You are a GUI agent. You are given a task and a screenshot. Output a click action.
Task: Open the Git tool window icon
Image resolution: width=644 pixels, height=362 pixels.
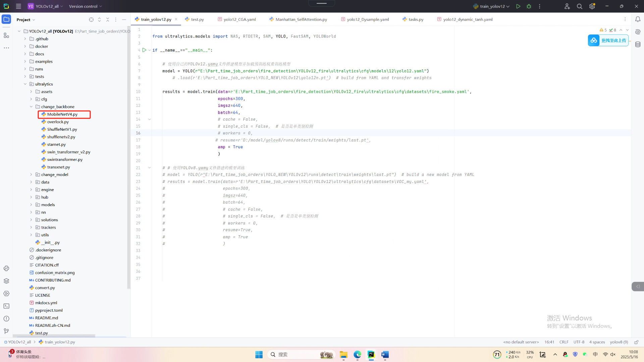(6, 331)
